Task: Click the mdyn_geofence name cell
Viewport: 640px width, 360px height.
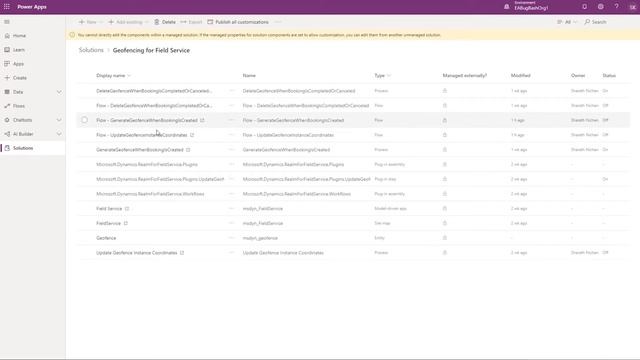Action: (260, 238)
